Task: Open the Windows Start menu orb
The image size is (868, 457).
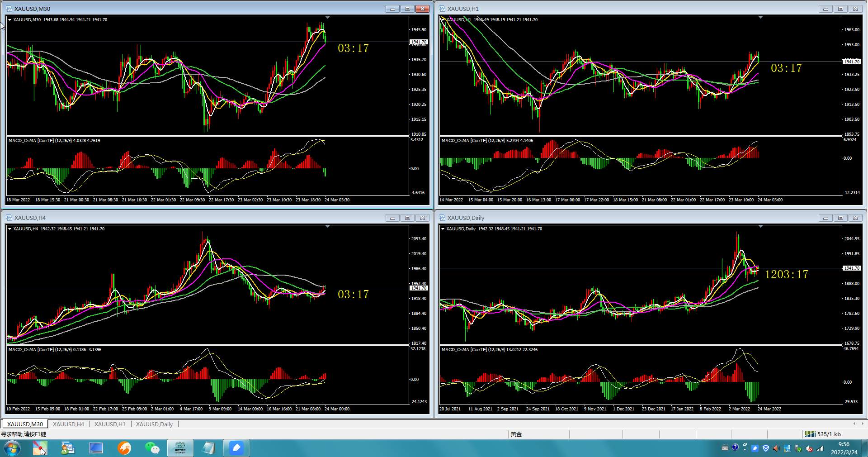Action: pyautogui.click(x=12, y=448)
